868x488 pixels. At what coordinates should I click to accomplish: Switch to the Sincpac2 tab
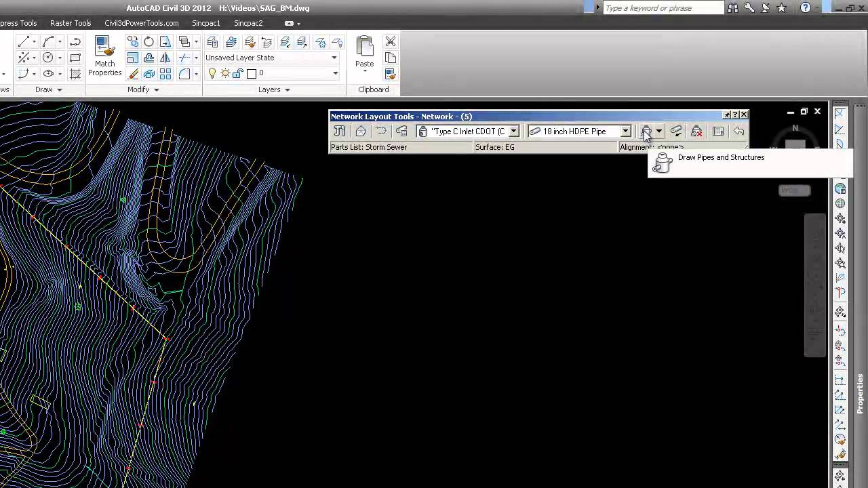(248, 23)
